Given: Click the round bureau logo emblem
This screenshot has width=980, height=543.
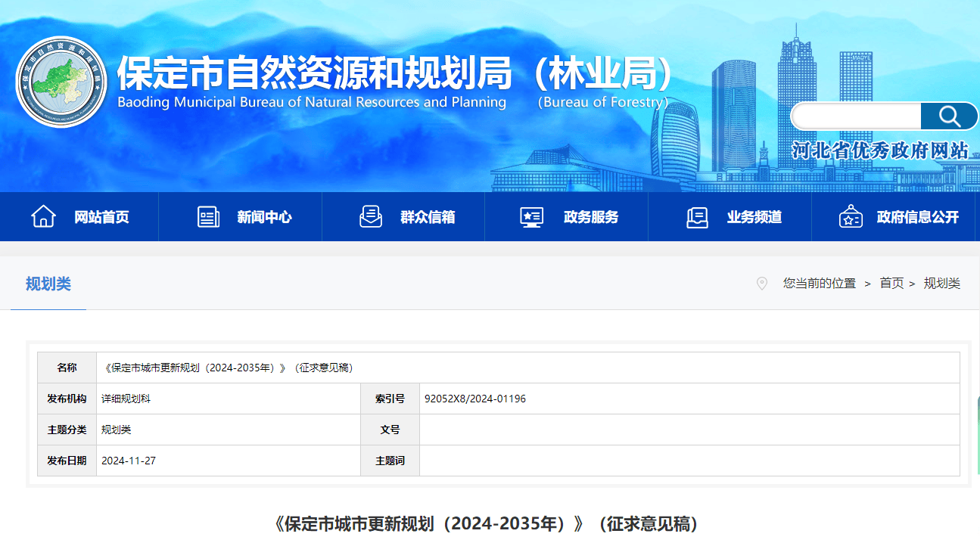Looking at the screenshot, I should pos(61,82).
